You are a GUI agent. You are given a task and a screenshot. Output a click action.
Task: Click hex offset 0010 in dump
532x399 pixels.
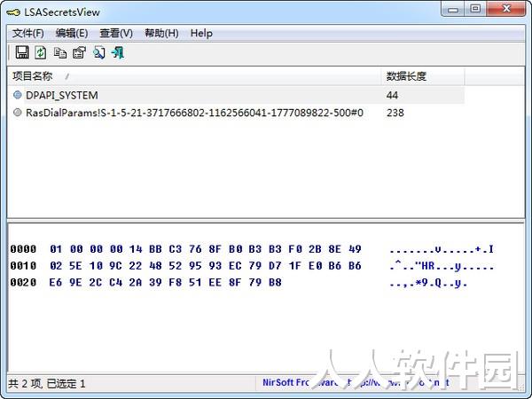pyautogui.click(x=23, y=266)
